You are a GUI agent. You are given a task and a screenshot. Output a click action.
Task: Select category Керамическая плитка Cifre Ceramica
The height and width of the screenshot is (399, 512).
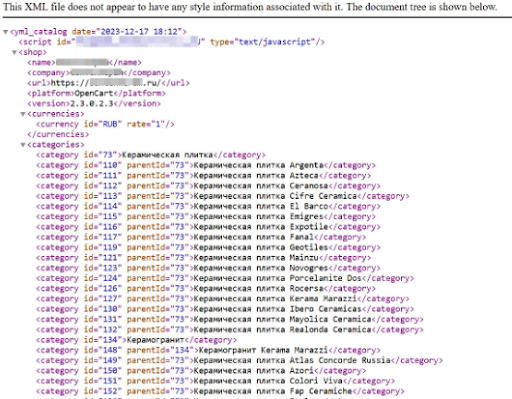pyautogui.click(x=223, y=196)
